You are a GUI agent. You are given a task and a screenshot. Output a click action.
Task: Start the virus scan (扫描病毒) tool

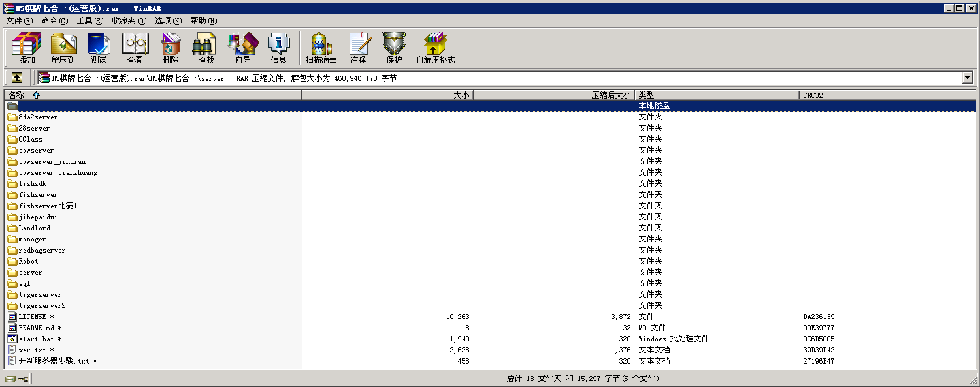(x=321, y=48)
